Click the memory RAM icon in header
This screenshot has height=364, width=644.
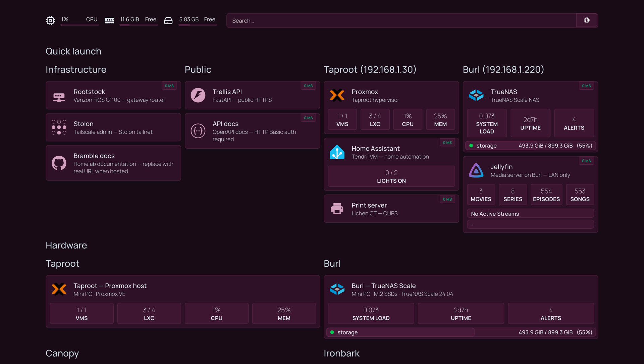pyautogui.click(x=109, y=21)
